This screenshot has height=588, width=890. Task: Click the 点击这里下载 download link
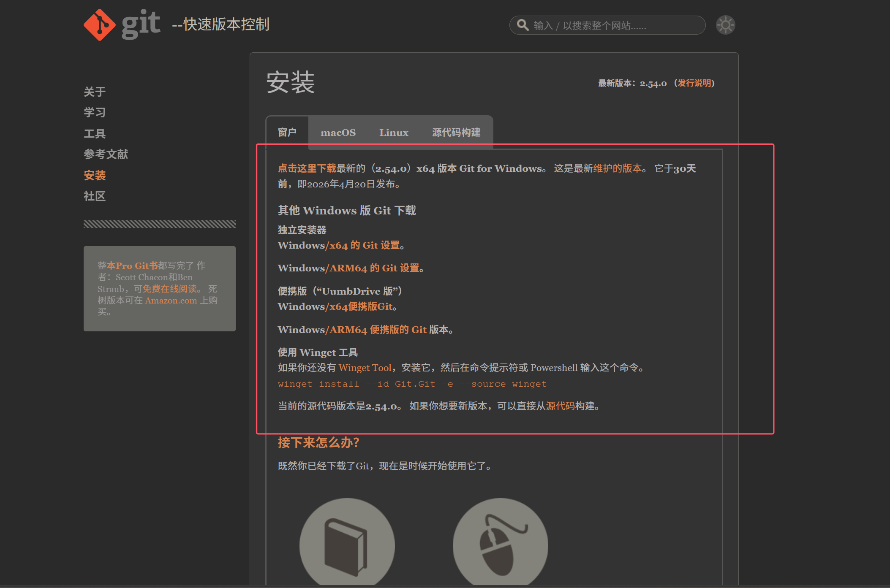point(307,168)
